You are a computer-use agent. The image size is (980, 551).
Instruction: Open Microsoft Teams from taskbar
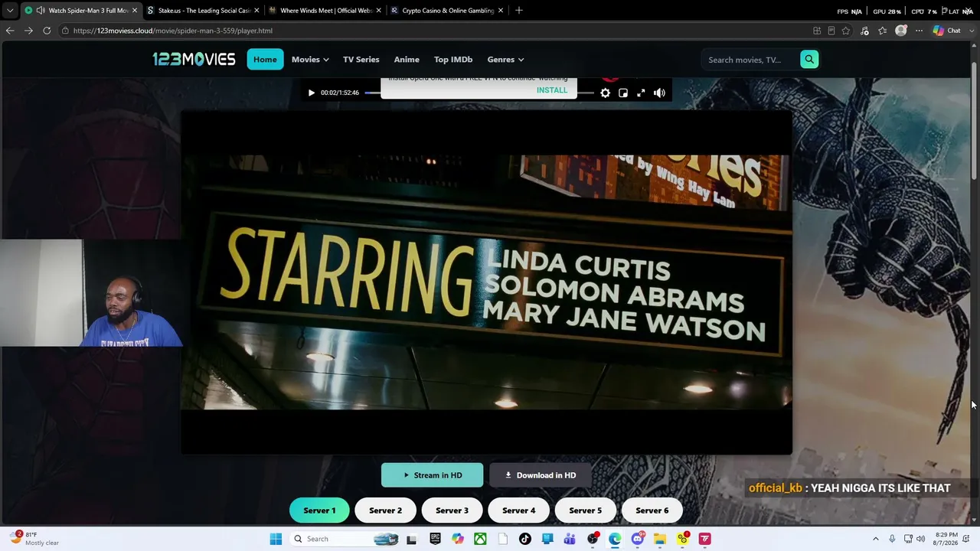tap(570, 539)
